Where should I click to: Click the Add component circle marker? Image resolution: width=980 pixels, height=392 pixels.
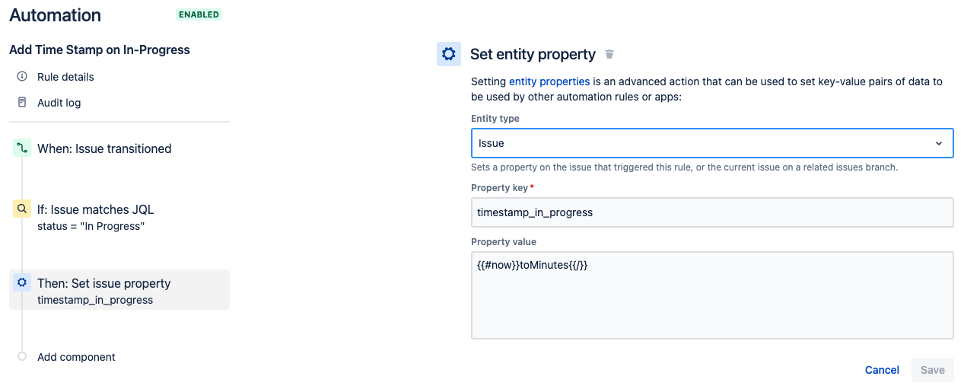[22, 356]
